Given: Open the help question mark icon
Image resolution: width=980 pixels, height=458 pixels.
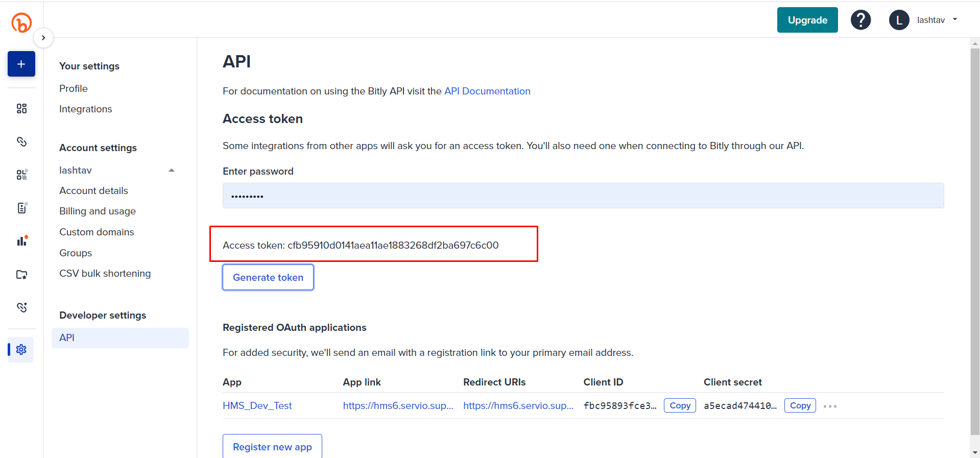Looking at the screenshot, I should point(861,20).
